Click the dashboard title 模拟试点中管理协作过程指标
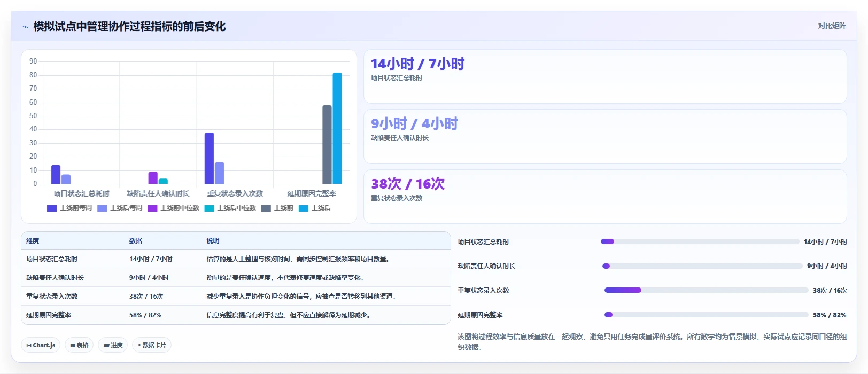Screen dimensions: 868x374 coord(129,27)
